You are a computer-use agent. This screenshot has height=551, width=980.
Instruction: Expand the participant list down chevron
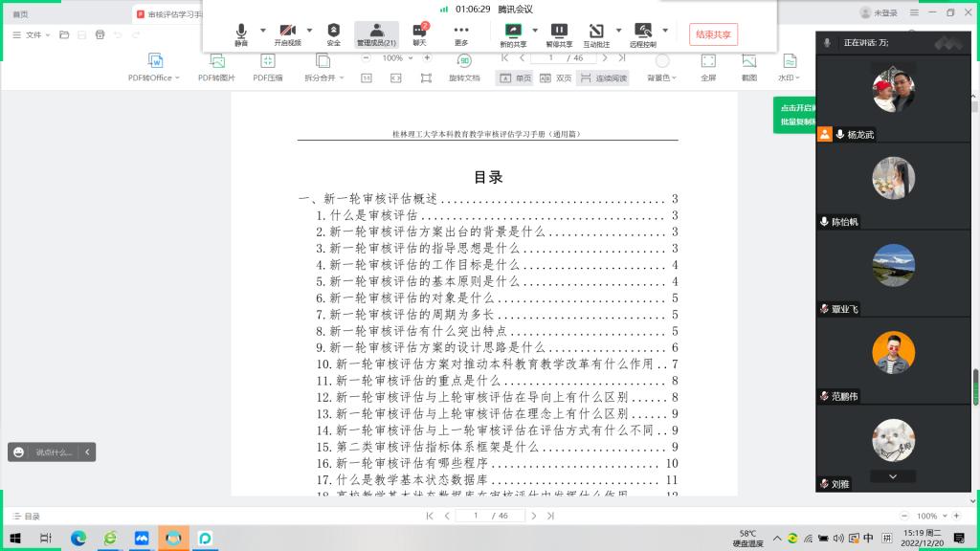(x=892, y=476)
